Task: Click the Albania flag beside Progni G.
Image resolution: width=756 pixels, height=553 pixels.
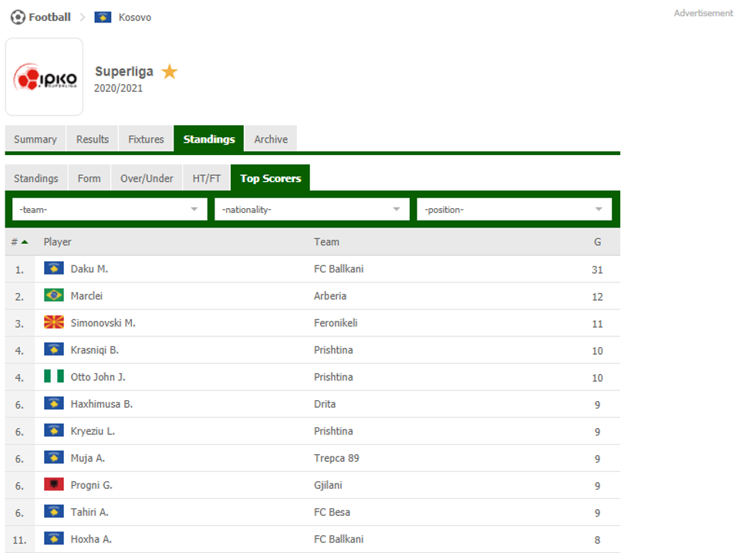Action: (54, 484)
